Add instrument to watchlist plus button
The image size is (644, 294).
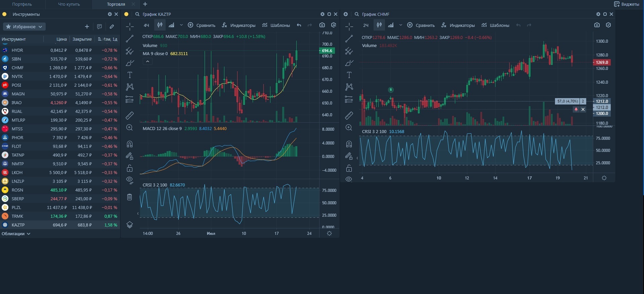coord(87,27)
